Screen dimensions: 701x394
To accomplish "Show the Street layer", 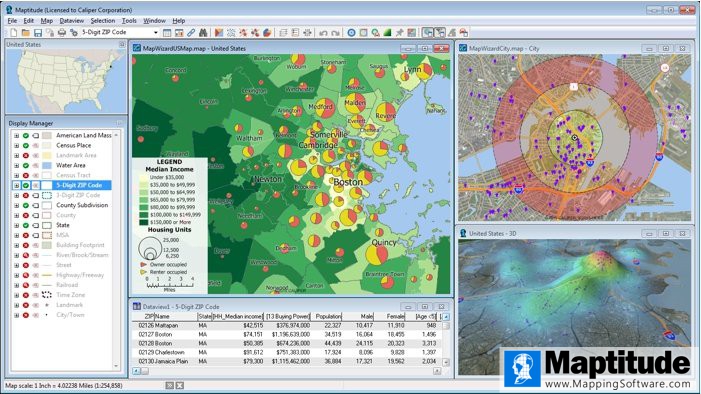I will click(25, 265).
